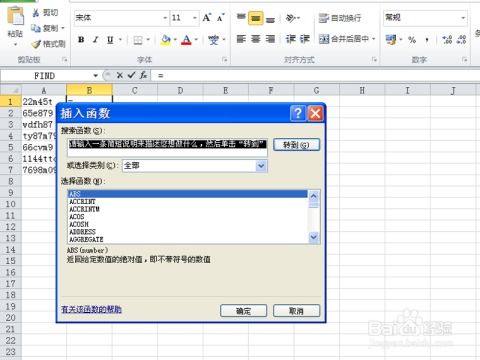Open alignment group dialog launcher

pos(374,60)
